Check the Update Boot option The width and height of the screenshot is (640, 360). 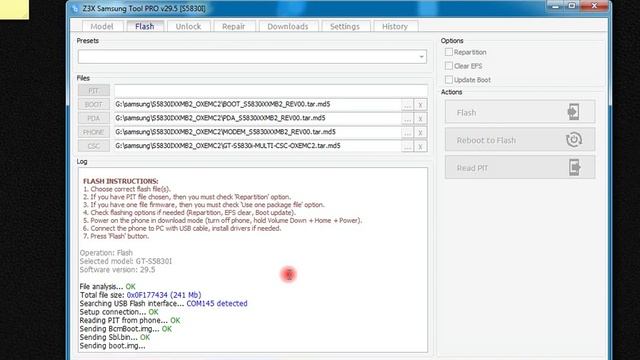[449, 80]
